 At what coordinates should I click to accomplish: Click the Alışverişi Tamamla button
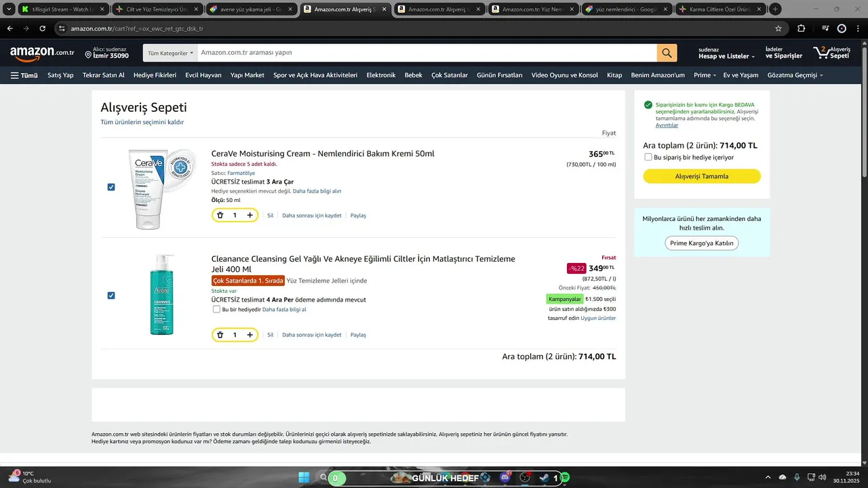(702, 176)
